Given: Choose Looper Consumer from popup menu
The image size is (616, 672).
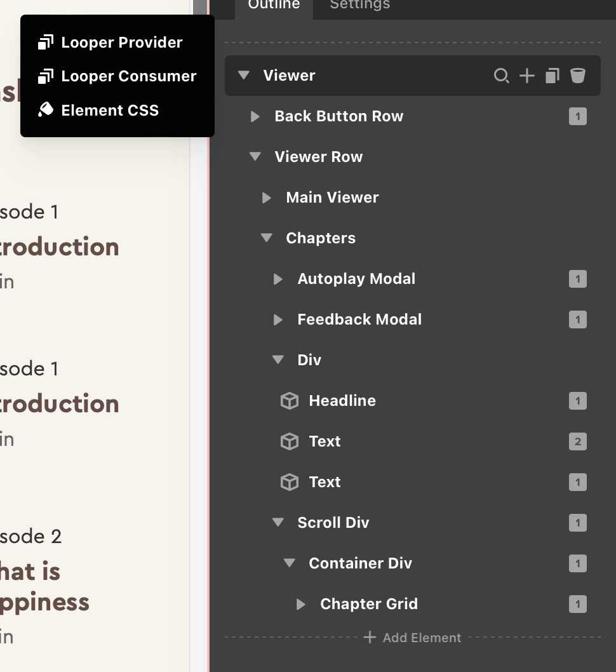Looking at the screenshot, I should coord(117,76).
